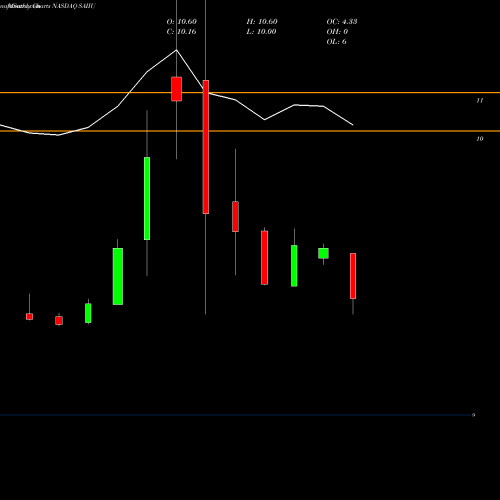Screen dimensions: 500x500
Task: Click the lower orange horizontal level line
Action: [x=250, y=131]
